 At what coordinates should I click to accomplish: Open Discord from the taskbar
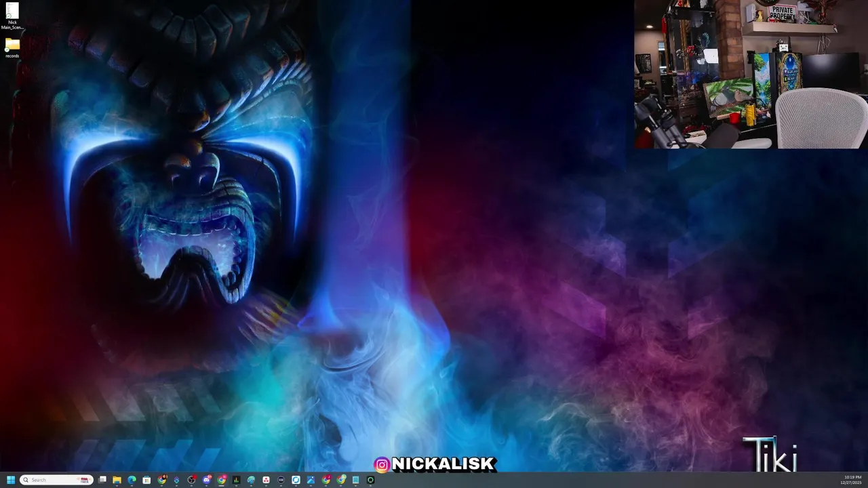click(x=207, y=480)
